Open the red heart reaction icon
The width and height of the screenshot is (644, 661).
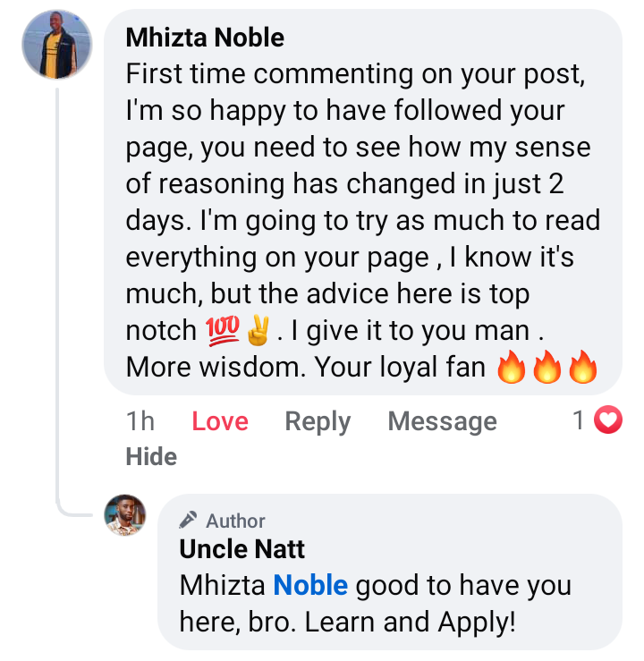click(609, 419)
